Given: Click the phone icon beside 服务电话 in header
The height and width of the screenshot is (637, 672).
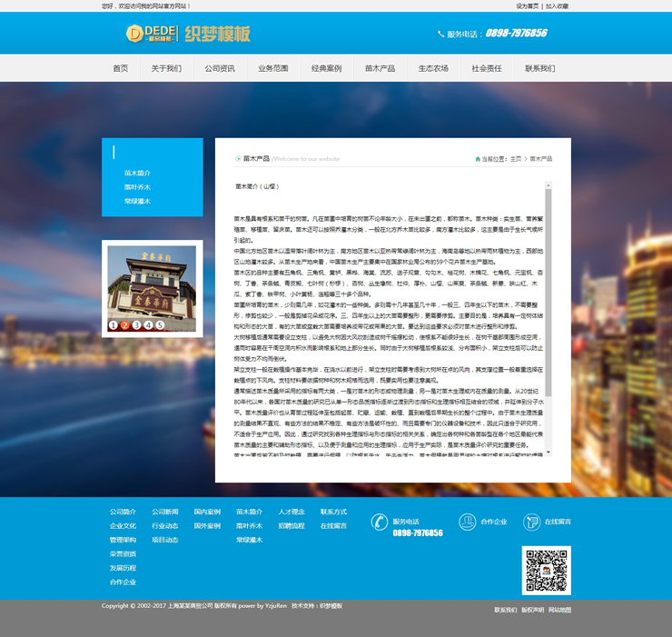Looking at the screenshot, I should pyautogui.click(x=441, y=34).
